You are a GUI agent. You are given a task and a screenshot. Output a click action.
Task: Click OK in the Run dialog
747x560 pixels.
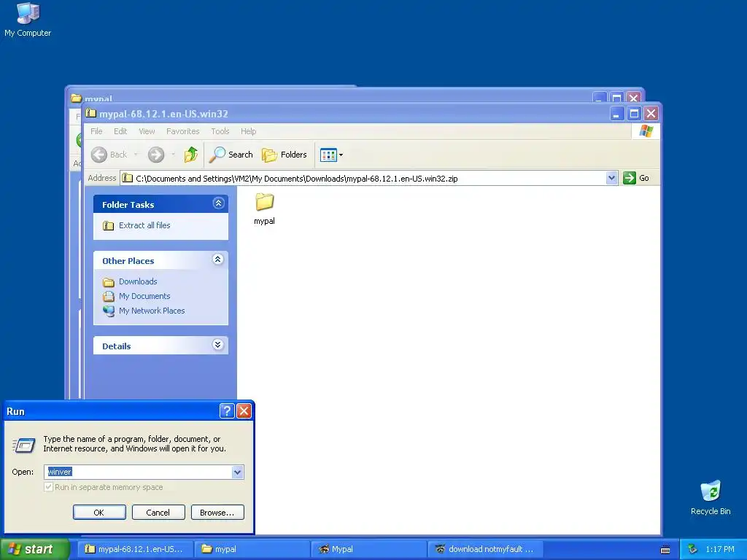click(99, 513)
